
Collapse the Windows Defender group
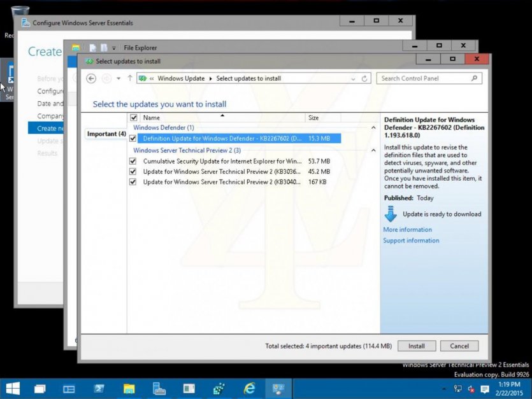point(373,128)
